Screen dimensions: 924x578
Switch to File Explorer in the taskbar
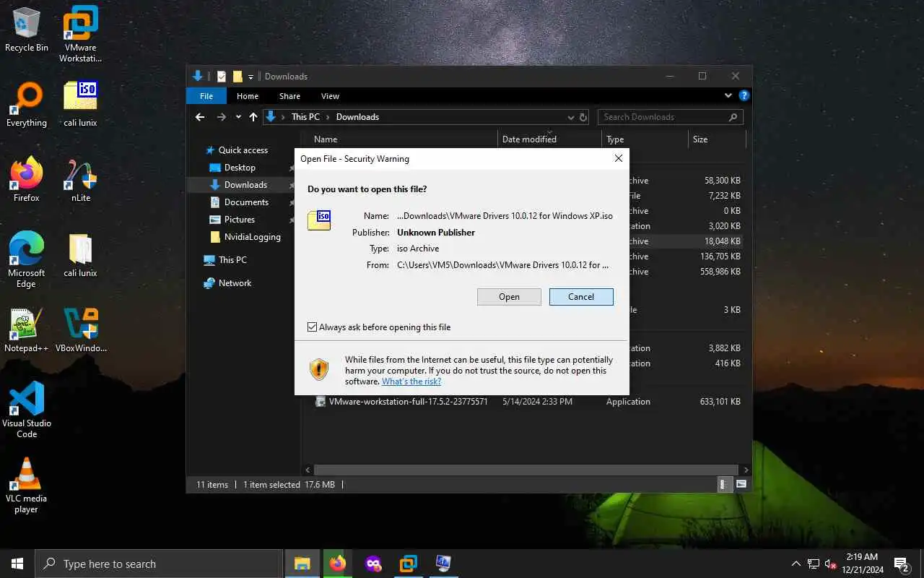coord(302,564)
